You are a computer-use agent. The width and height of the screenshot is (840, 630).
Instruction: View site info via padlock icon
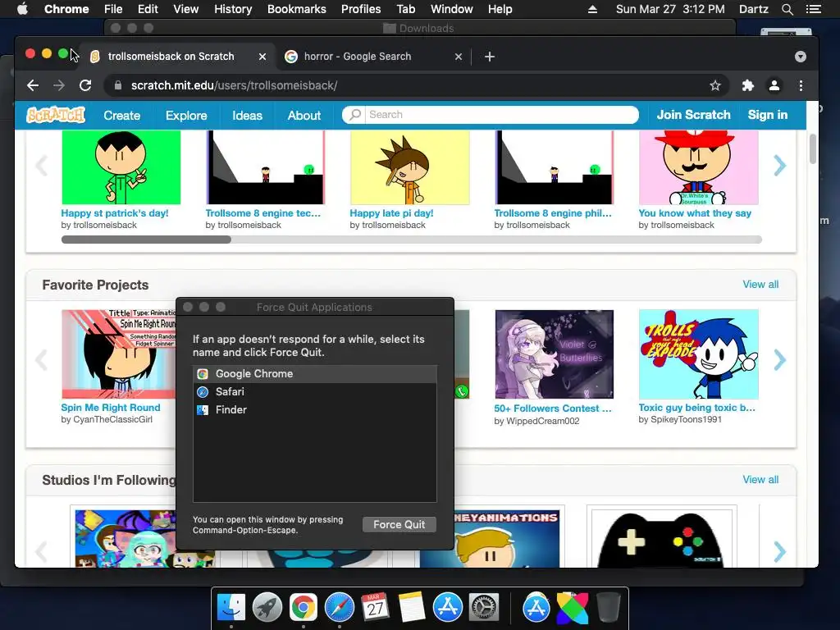click(118, 85)
